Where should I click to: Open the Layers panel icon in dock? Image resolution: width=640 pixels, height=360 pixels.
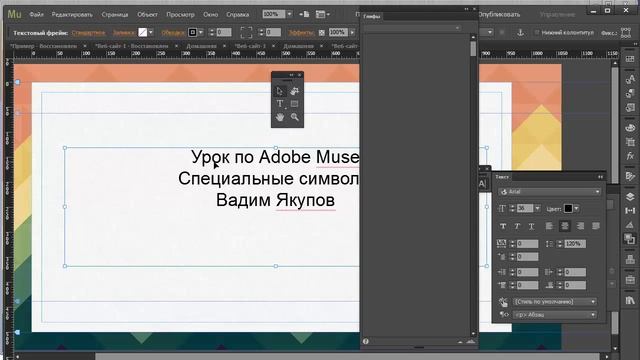point(630,197)
